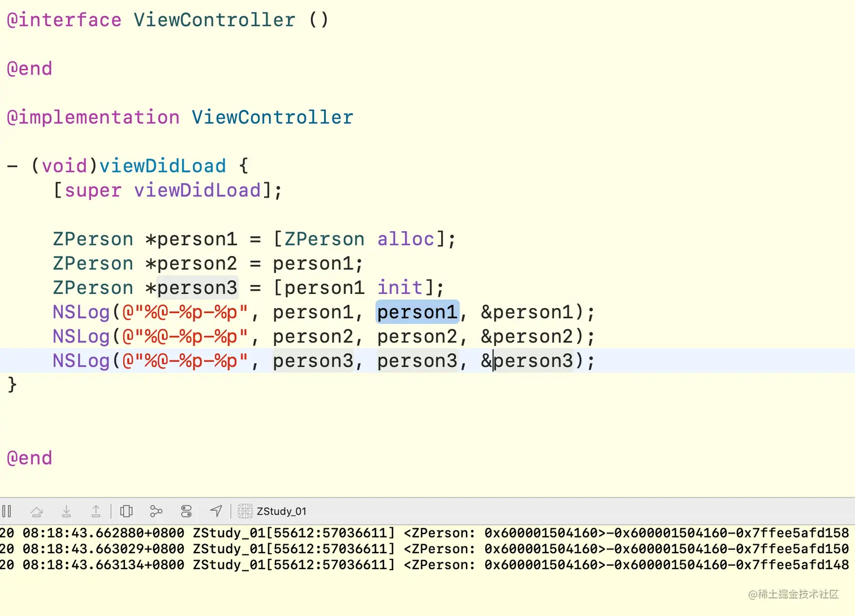Click the @interface keyword
The image size is (855, 616).
tap(64, 20)
